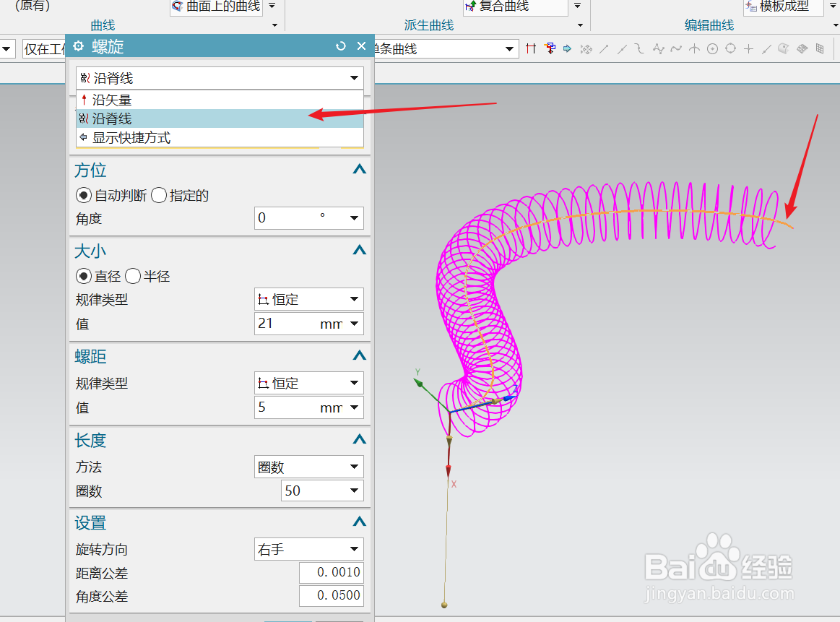Enable the end point snap icon

click(604, 48)
